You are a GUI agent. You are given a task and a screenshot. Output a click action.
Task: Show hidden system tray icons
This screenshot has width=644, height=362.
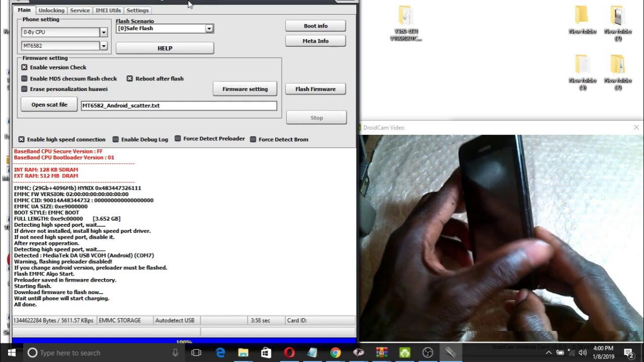tap(548, 353)
